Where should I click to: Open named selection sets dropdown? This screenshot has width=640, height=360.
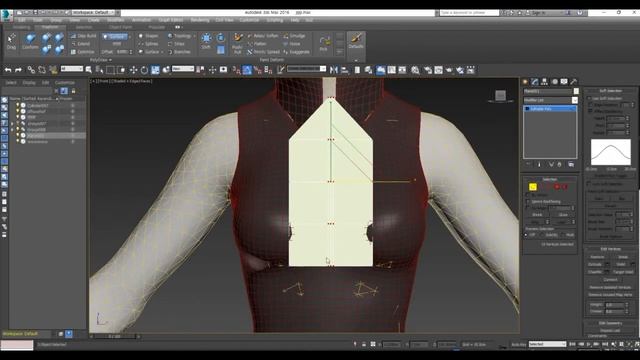pyautogui.click(x=307, y=69)
